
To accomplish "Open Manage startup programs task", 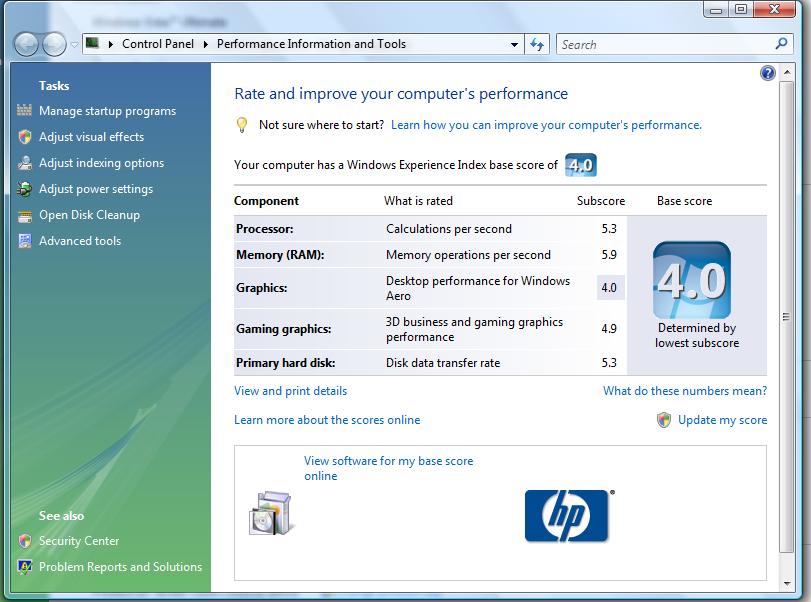I will 108,111.
